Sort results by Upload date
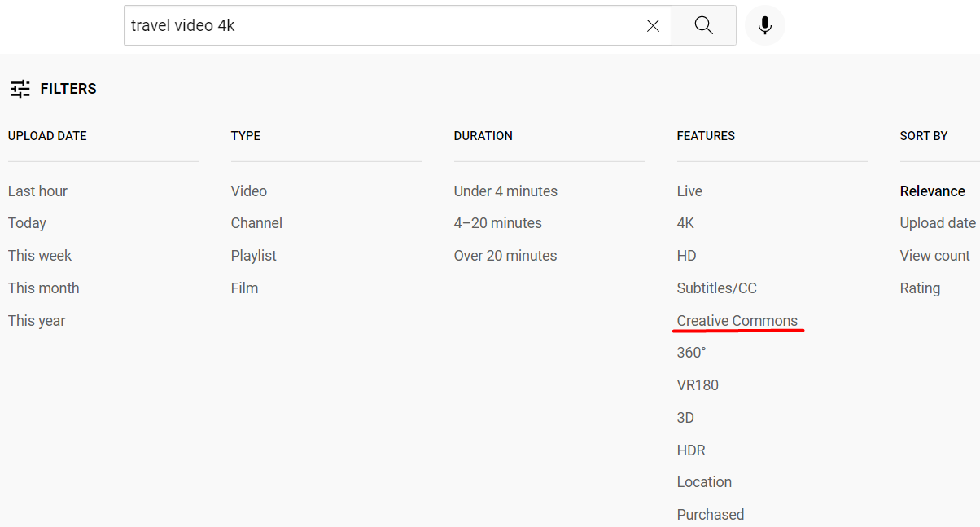Screen dimensions: 980x527 [938, 223]
